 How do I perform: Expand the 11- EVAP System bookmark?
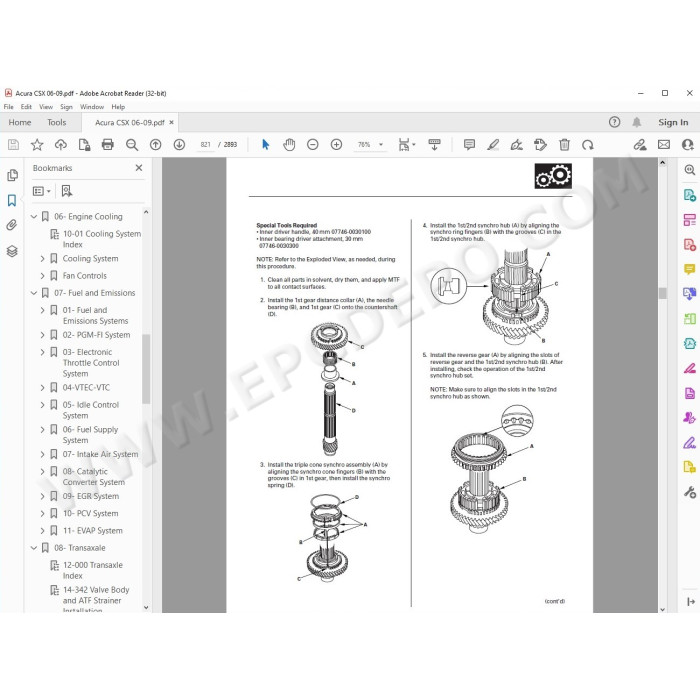[42, 531]
